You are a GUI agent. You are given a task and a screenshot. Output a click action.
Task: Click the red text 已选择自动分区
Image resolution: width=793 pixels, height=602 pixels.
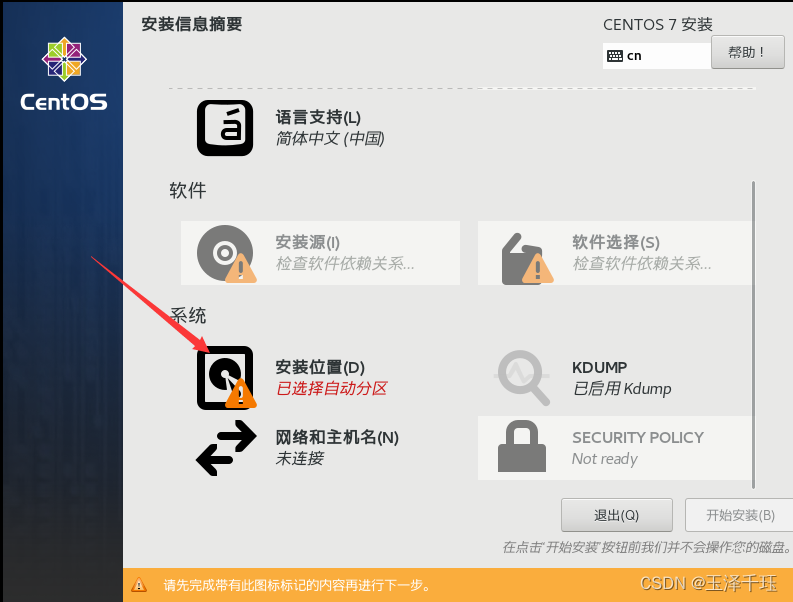331,389
